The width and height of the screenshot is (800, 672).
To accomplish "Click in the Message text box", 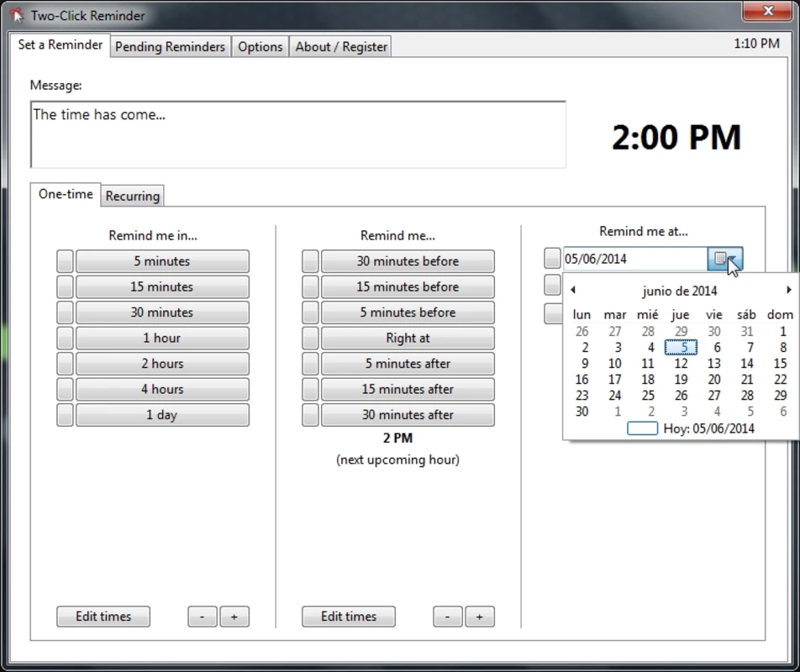I will pyautogui.click(x=298, y=134).
